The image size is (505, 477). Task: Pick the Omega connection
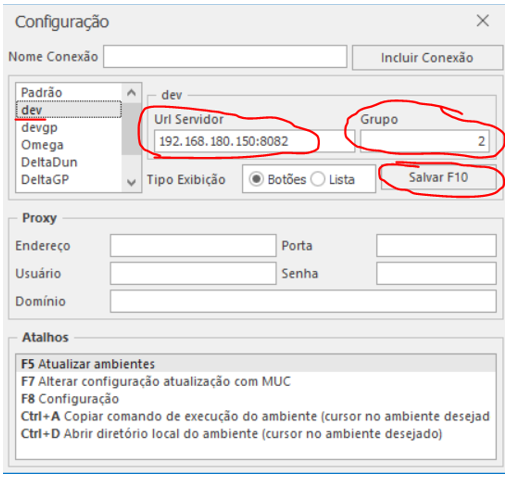(x=68, y=145)
